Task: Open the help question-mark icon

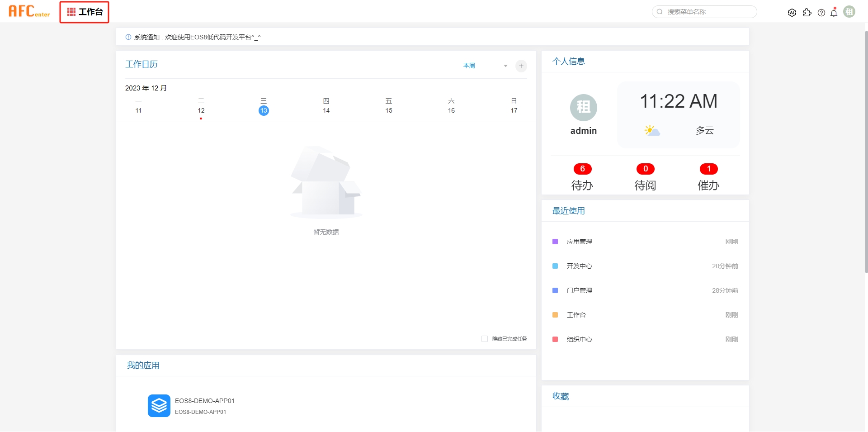Action: pos(821,13)
